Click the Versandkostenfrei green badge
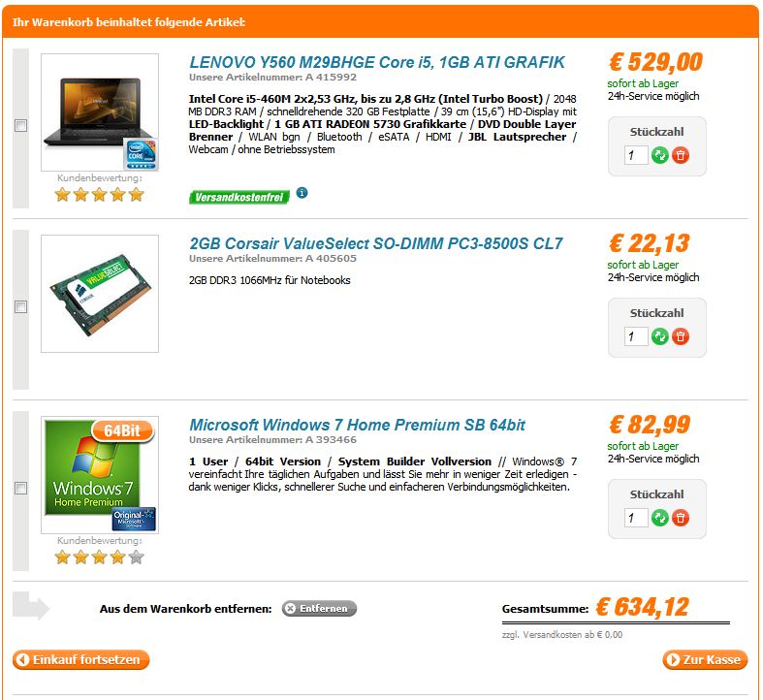The width and height of the screenshot is (763, 700). tap(238, 197)
